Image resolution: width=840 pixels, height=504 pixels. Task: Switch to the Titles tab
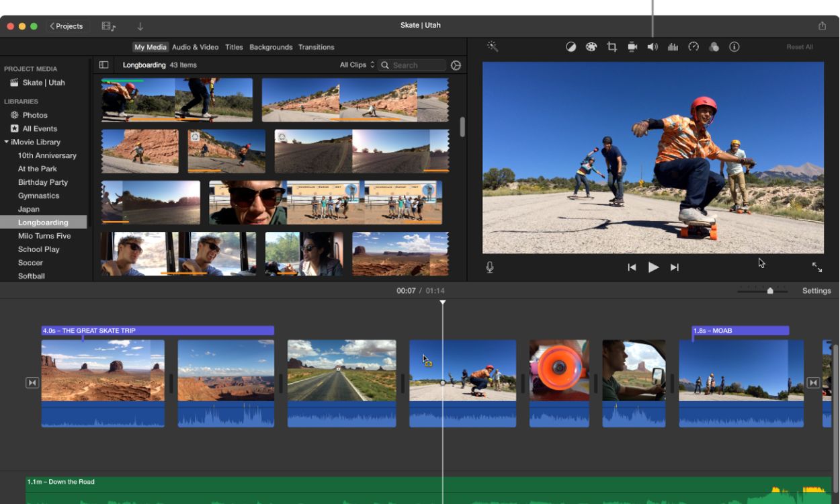[234, 47]
